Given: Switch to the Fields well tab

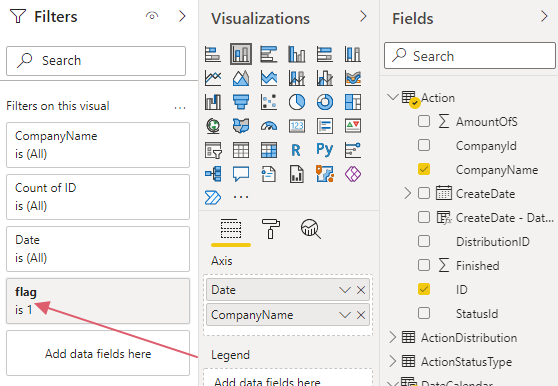Looking at the screenshot, I should (x=231, y=229).
